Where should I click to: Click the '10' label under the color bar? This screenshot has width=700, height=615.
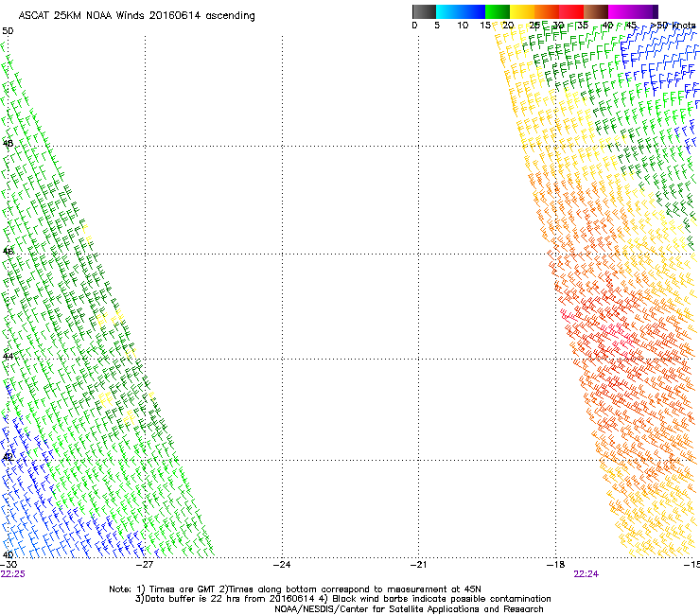pos(463,26)
